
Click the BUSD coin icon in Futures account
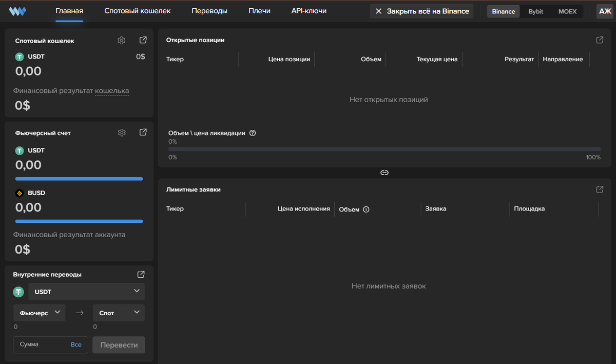point(20,193)
